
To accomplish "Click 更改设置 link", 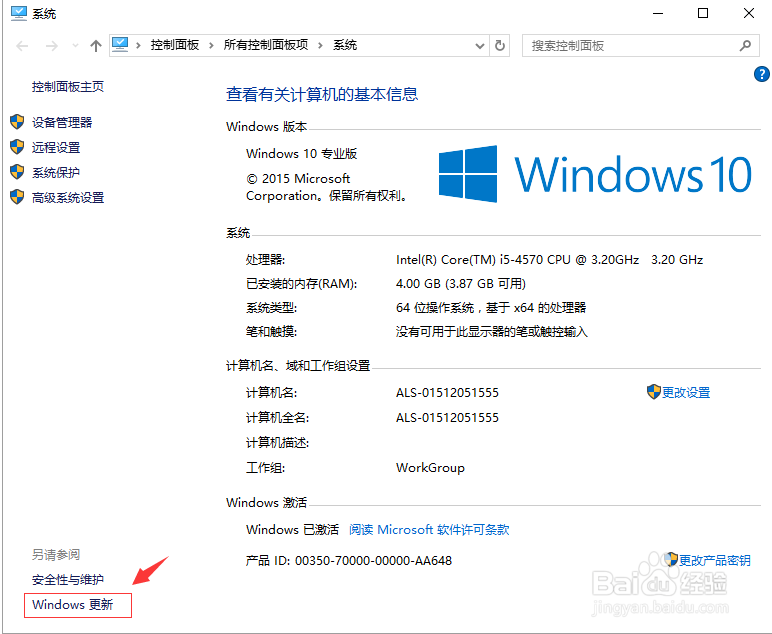I will pos(686,393).
